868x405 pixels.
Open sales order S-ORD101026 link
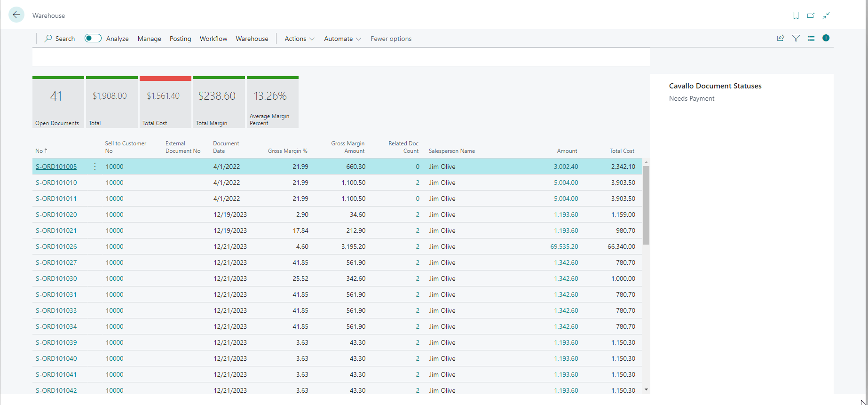pos(56,246)
